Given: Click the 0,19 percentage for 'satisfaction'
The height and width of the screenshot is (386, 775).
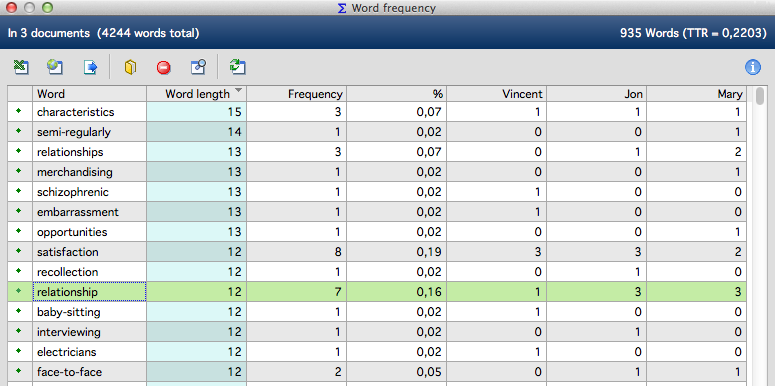Looking at the screenshot, I should click(x=429, y=252).
